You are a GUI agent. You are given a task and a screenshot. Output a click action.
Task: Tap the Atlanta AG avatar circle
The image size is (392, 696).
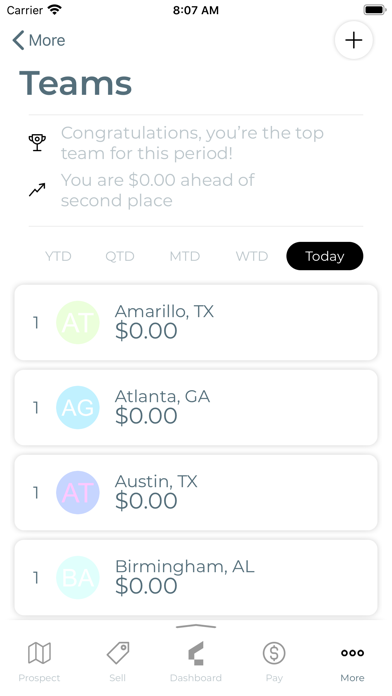(78, 407)
